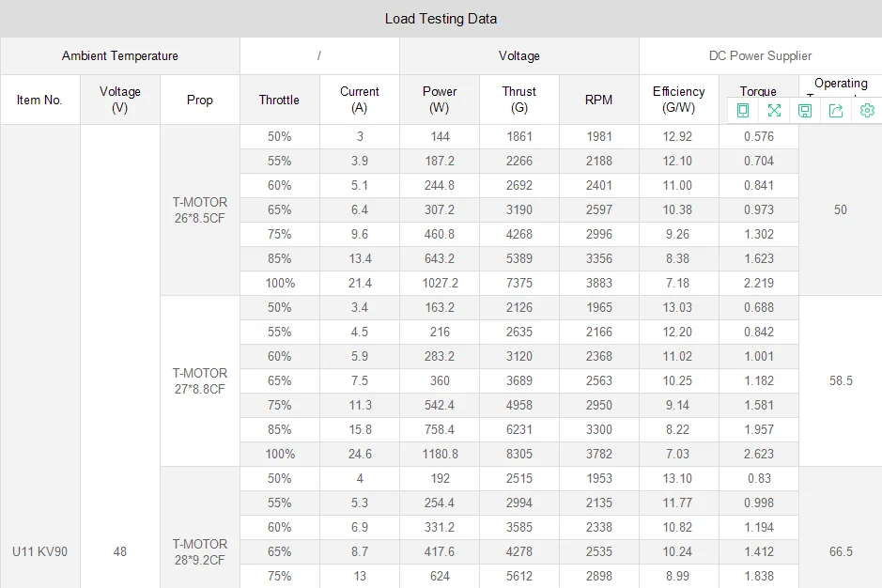Viewport: 882px width, 588px height.
Task: Click the U11 KV90 item cell
Action: pos(40,551)
